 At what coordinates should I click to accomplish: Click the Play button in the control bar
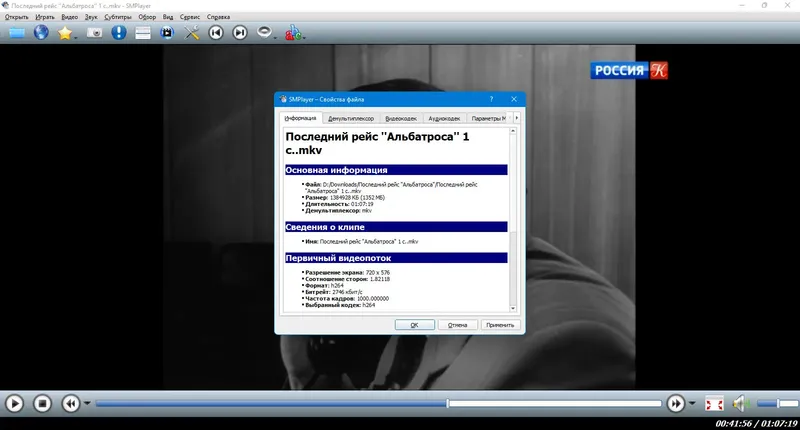(14, 404)
